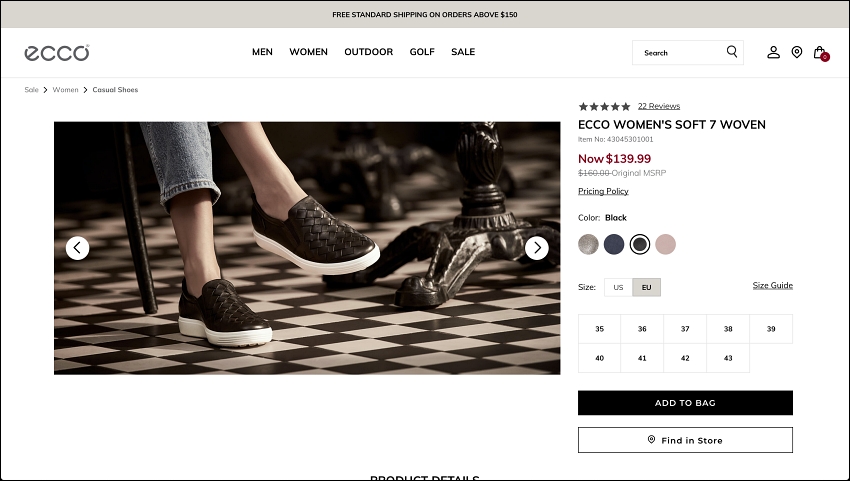Image resolution: width=850 pixels, height=481 pixels.
Task: Click the Original MSRP $160.00 text
Action: tap(622, 173)
